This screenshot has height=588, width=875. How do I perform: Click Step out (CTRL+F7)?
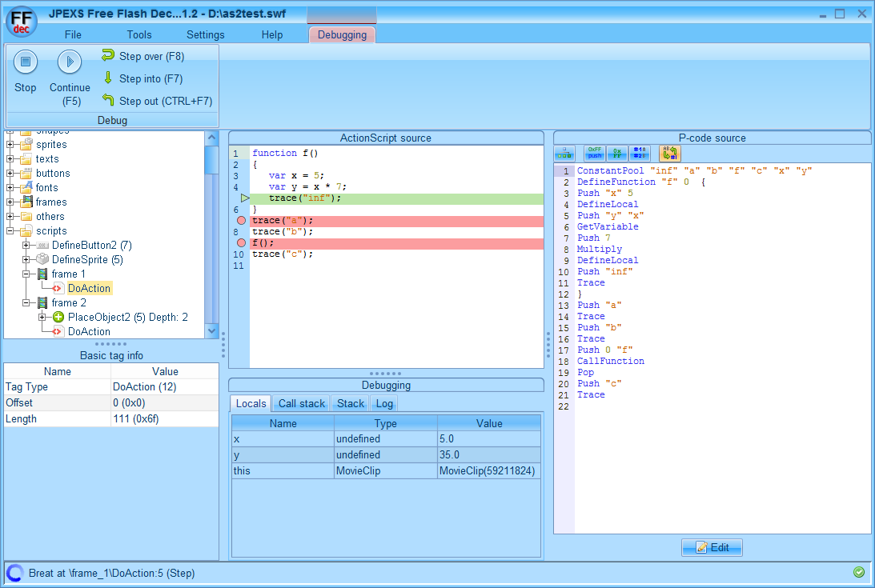tap(158, 101)
